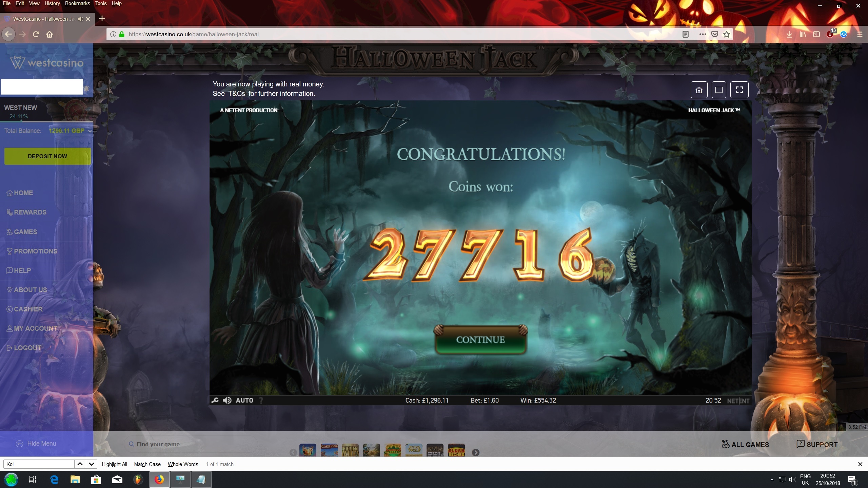Show next games in carousel
The image size is (868, 488).
pos(476,452)
